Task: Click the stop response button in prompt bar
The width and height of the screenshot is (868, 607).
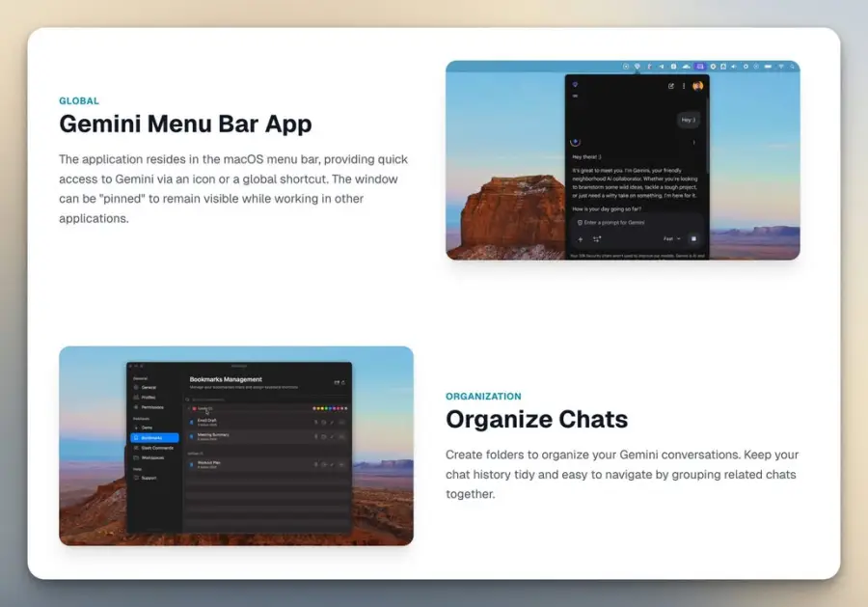Action: pos(693,238)
